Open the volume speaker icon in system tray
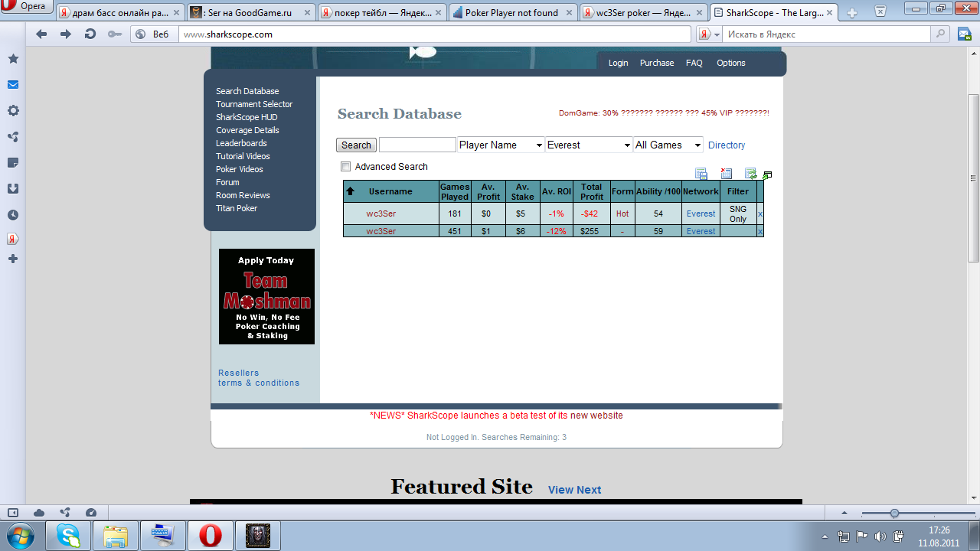 tap(880, 536)
